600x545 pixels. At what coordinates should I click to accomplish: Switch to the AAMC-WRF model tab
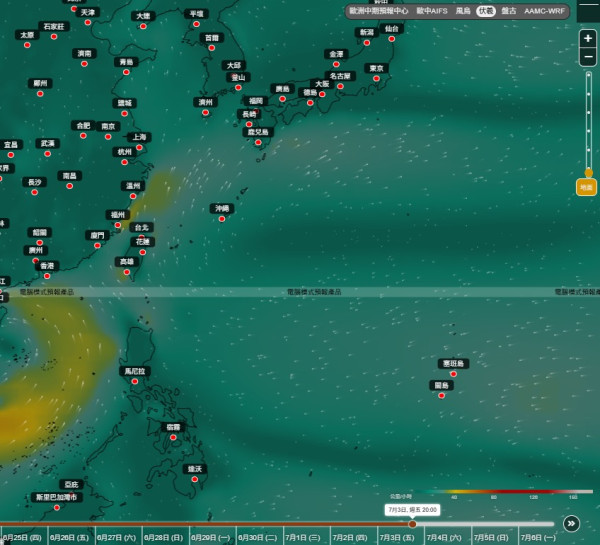[x=544, y=11]
